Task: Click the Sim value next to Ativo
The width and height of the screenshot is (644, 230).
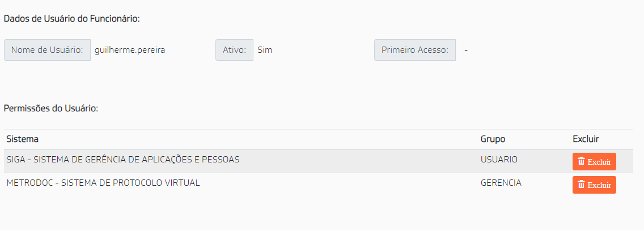Action: [x=265, y=50]
